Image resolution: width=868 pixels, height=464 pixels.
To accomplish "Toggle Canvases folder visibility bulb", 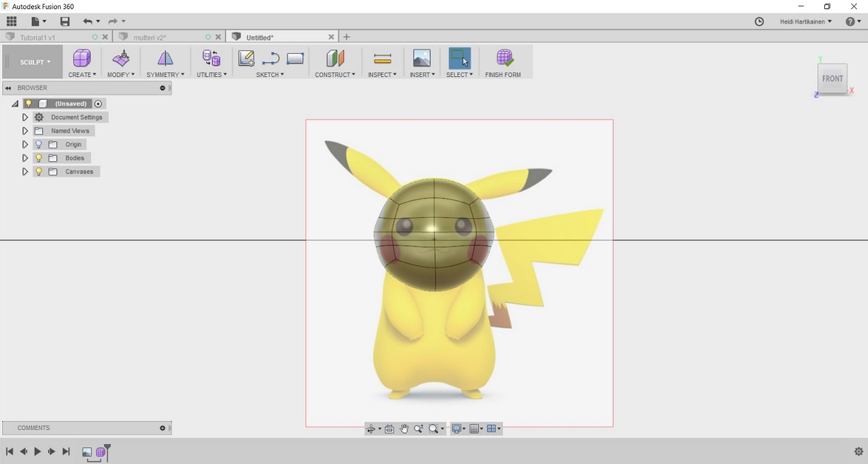I will pos(39,172).
